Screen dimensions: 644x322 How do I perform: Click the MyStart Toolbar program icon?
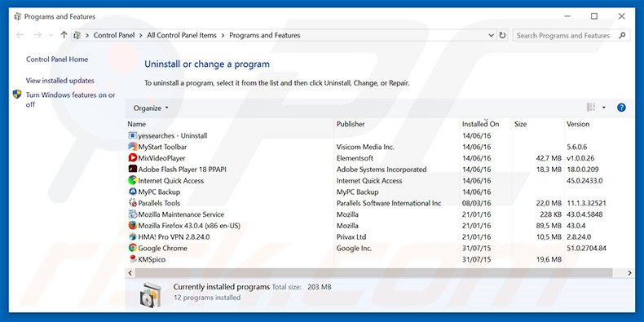click(x=132, y=147)
